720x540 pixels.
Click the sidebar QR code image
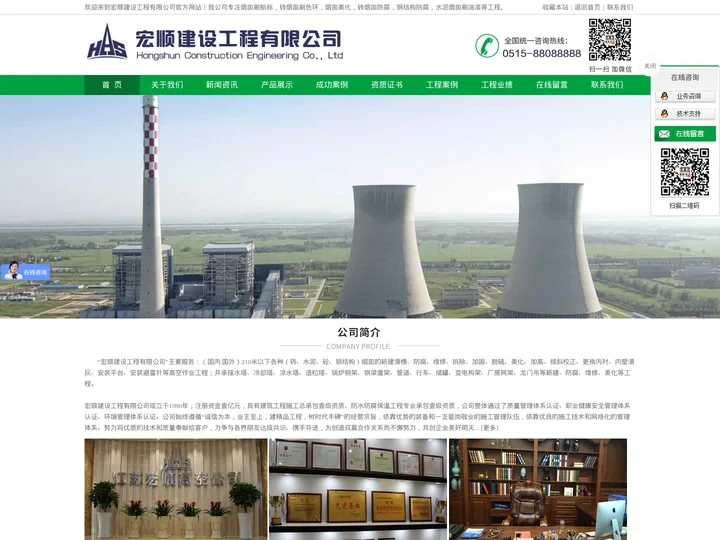pos(685,172)
